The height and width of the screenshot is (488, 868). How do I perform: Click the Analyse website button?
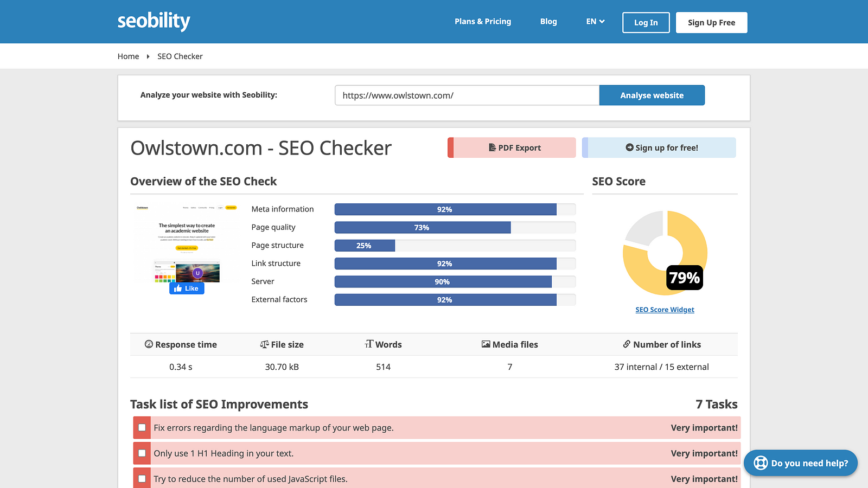[x=652, y=95]
